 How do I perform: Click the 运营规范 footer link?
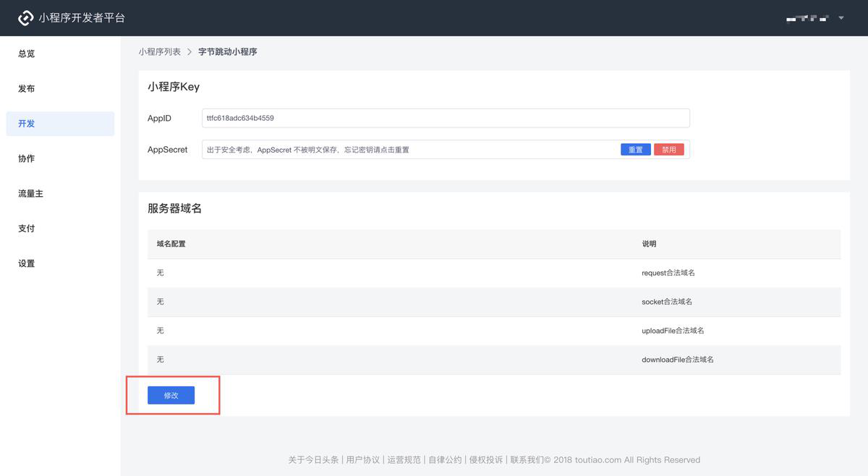click(404, 459)
